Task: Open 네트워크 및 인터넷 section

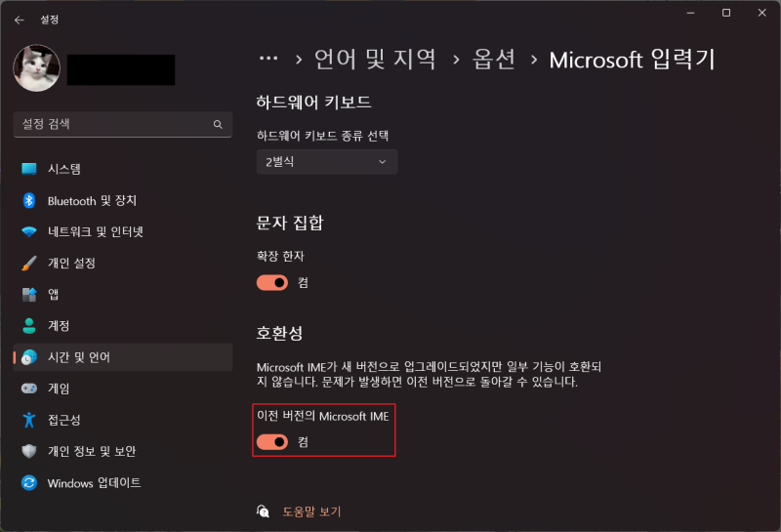Action: point(123,231)
